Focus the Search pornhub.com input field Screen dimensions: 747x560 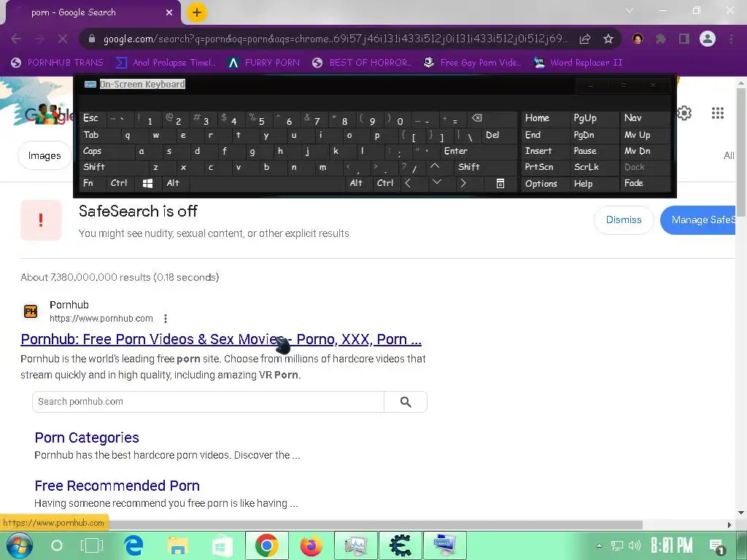point(208,402)
